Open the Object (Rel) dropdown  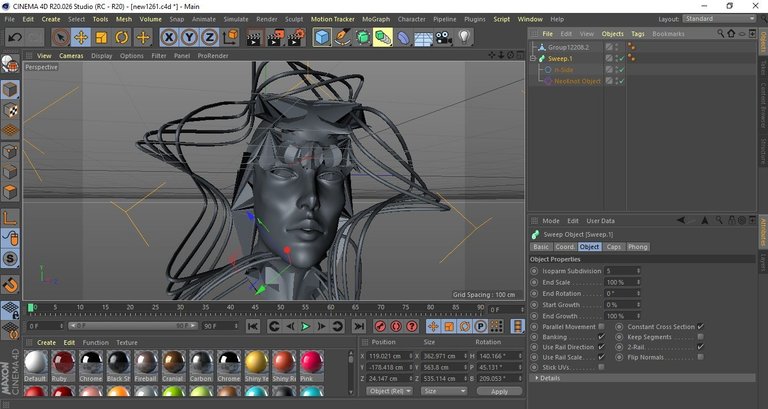point(390,391)
